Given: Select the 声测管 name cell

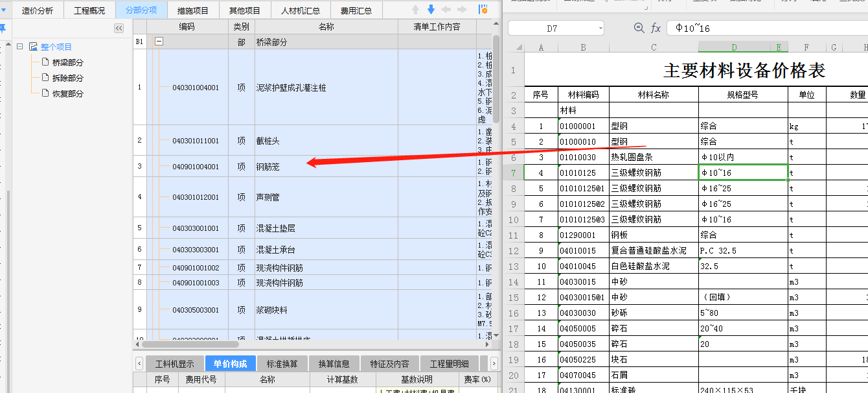Looking at the screenshot, I should point(326,197).
